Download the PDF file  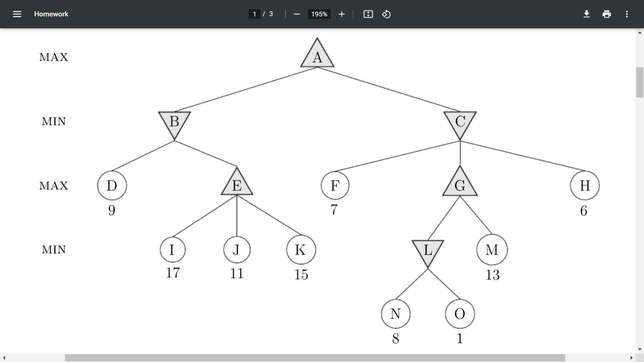pos(586,14)
